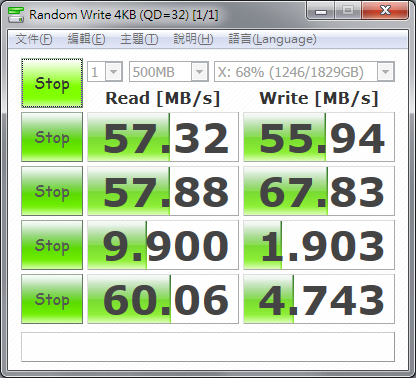Viewport: 416px width, 378px height.
Task: Click the 67.83 write result box
Action: (319, 191)
